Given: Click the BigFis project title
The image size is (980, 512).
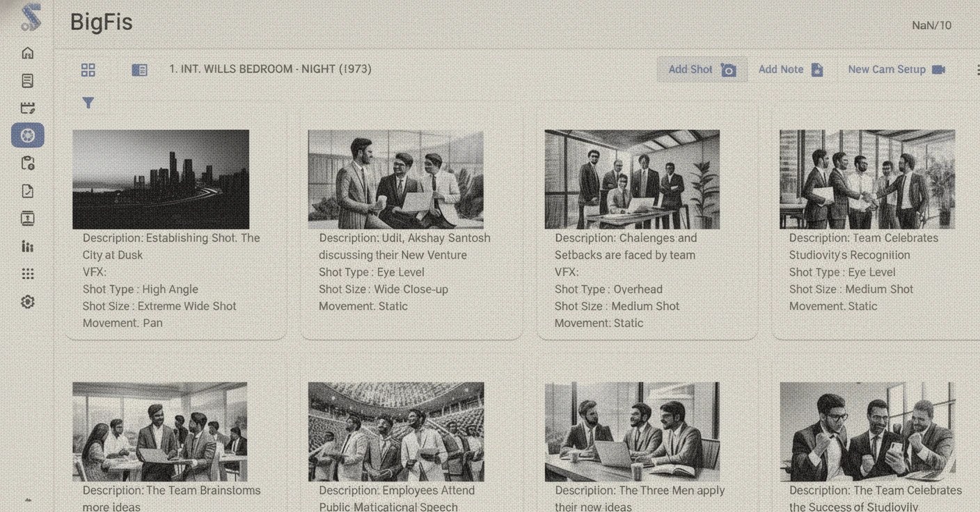Looking at the screenshot, I should [x=100, y=22].
